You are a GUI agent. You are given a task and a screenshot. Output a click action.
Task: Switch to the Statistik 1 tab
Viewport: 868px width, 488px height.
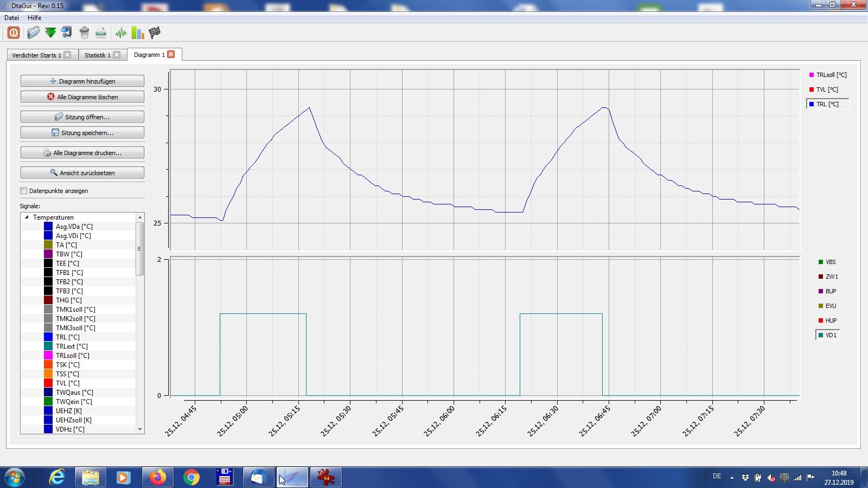pyautogui.click(x=97, y=55)
